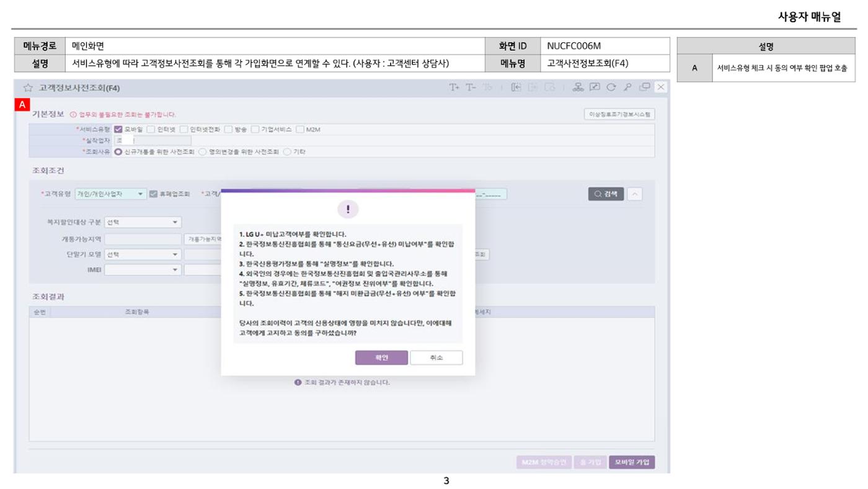Check the M2M service type checkbox

click(300, 129)
